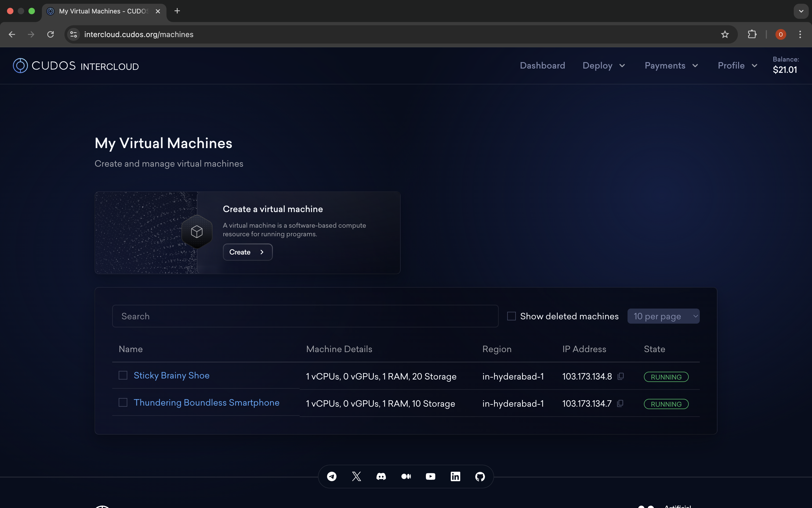Open the Chrome three-dot menu
This screenshot has width=812, height=508.
point(800,34)
